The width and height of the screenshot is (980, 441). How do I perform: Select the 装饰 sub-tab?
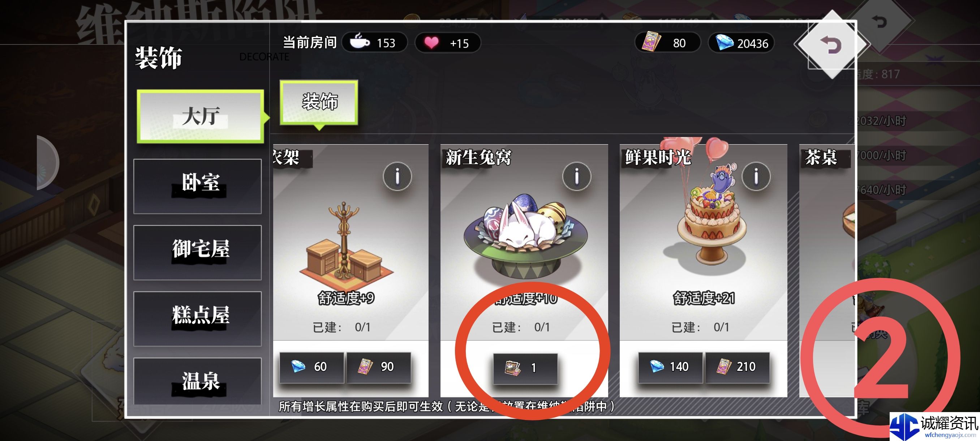pyautogui.click(x=319, y=102)
